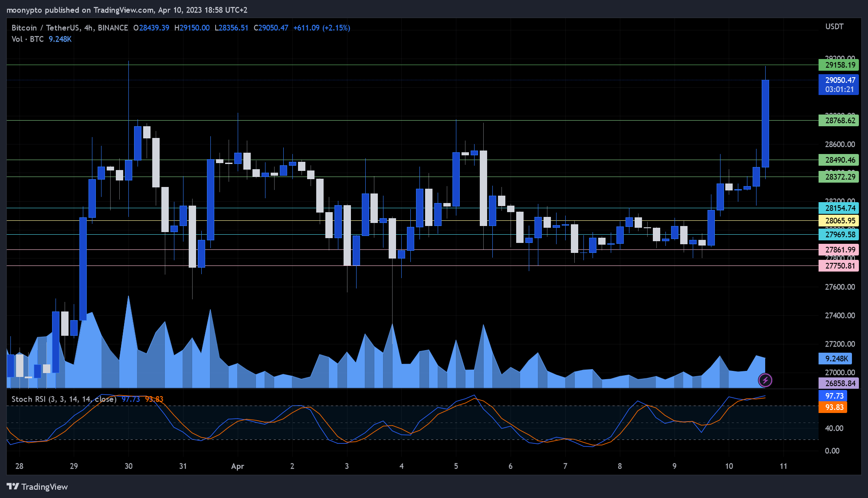Viewport: 868px width, 498px height.
Task: Click the 27750.81 pink price label
Action: [x=839, y=266]
